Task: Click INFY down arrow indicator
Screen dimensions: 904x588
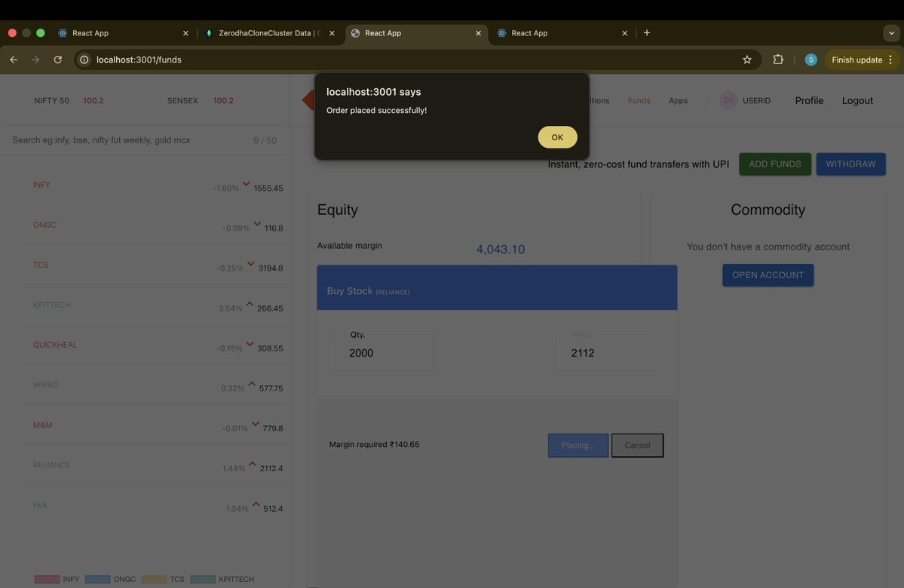Action: point(247,184)
